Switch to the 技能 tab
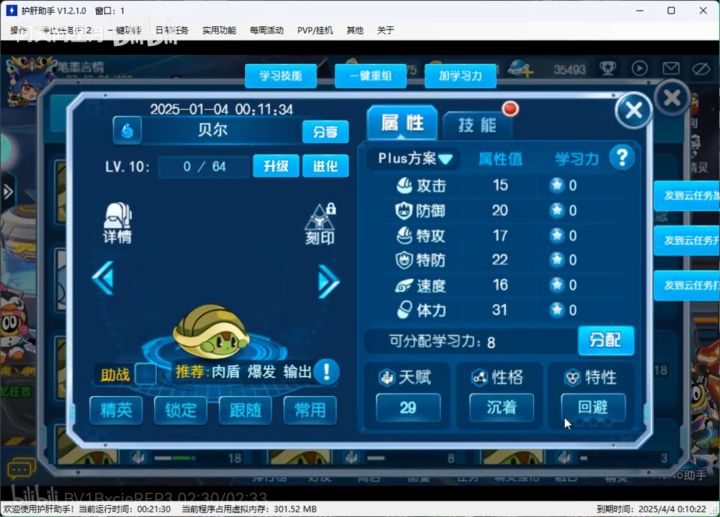This screenshot has width=720, height=517. coord(477,125)
